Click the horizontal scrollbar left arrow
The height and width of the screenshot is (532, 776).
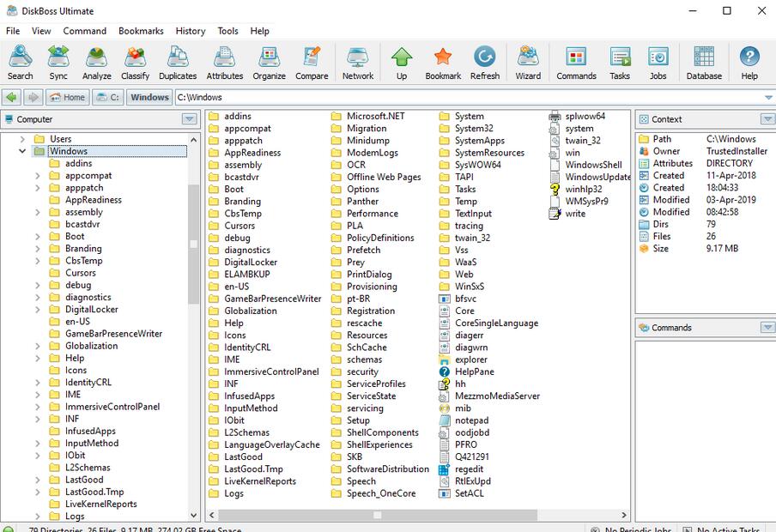coord(212,515)
